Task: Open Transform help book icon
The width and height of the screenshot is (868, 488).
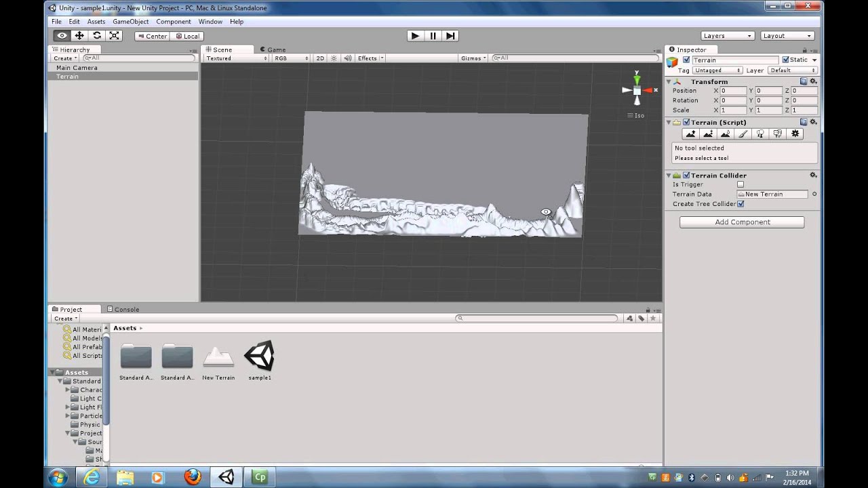Action: (x=804, y=81)
